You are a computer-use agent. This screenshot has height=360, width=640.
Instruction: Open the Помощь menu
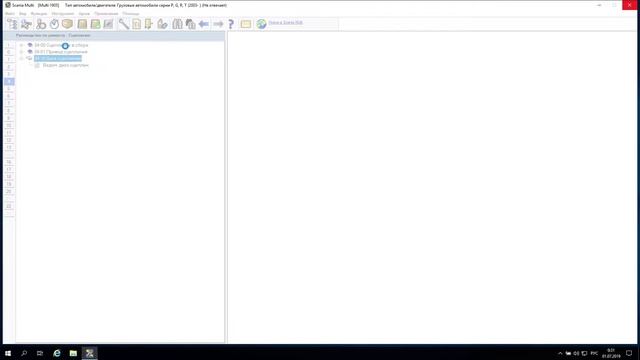pyautogui.click(x=131, y=13)
